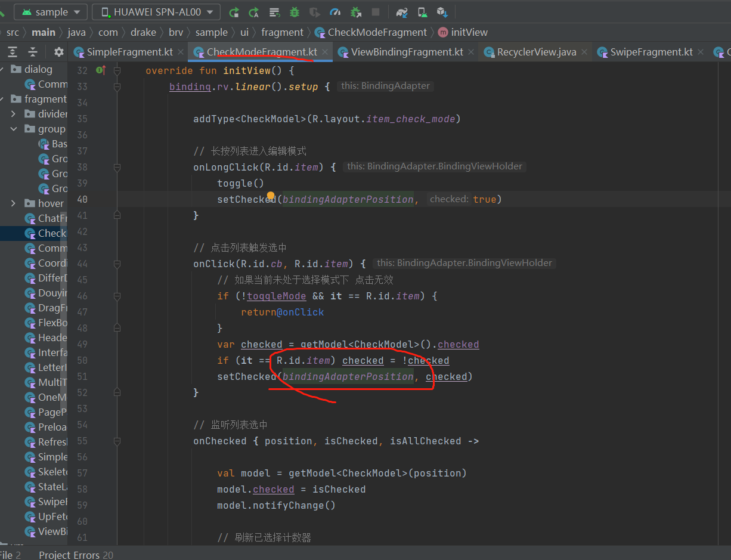
Task: Click return@onClick on line 47
Action: 283,312
